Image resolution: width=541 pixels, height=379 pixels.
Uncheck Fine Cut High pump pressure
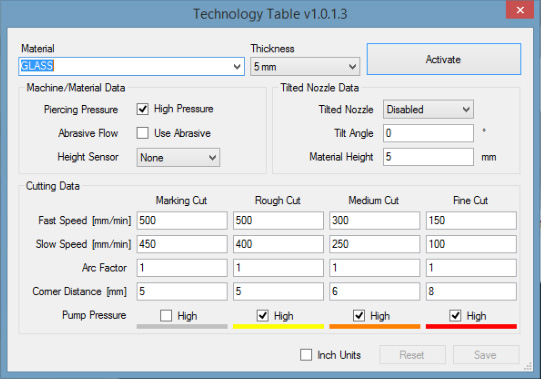click(x=455, y=315)
